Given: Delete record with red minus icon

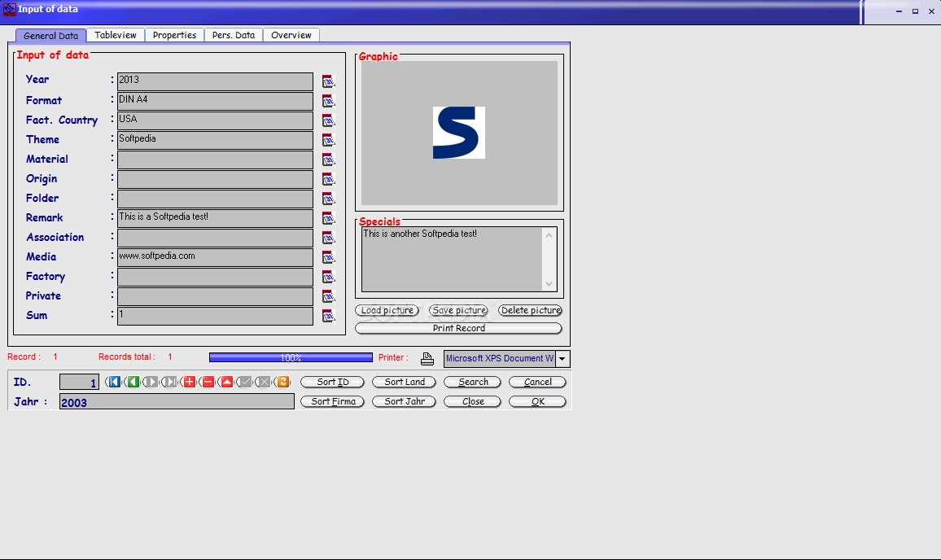Looking at the screenshot, I should [208, 382].
